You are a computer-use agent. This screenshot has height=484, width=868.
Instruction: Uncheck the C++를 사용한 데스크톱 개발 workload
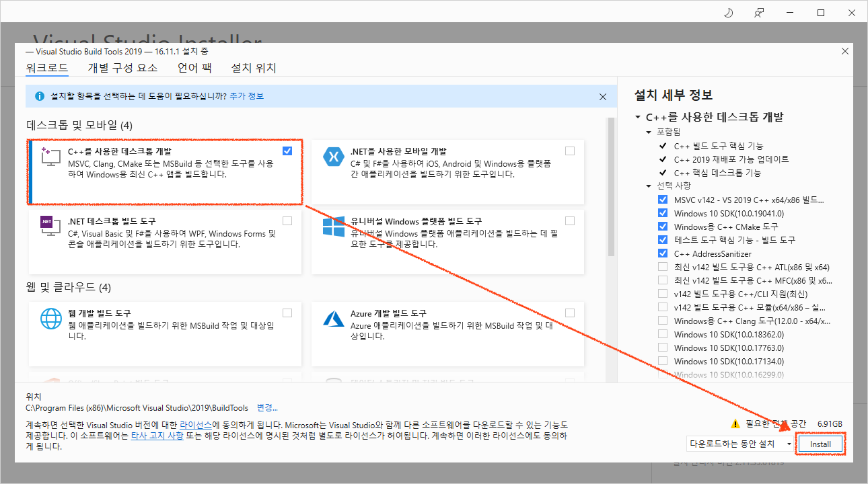click(288, 151)
